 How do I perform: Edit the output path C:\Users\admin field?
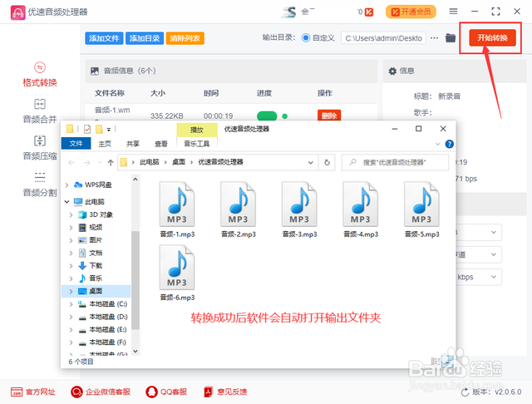[384, 38]
